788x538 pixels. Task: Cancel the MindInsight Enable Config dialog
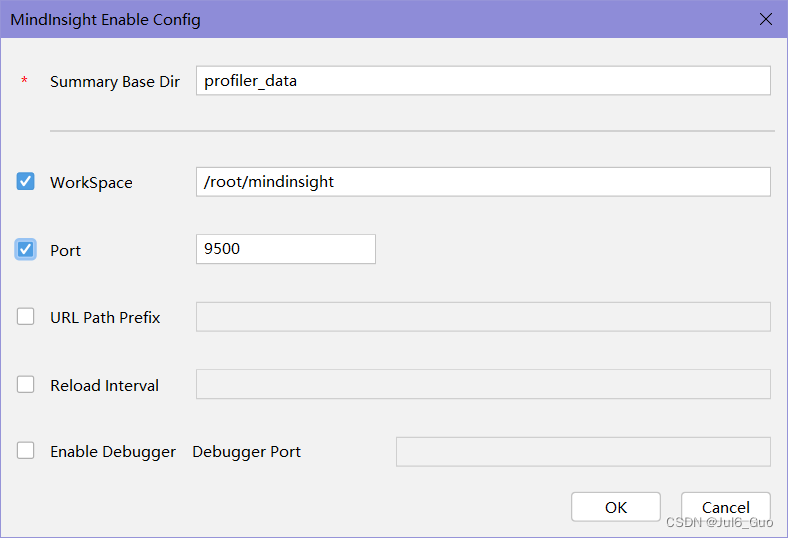click(x=726, y=507)
